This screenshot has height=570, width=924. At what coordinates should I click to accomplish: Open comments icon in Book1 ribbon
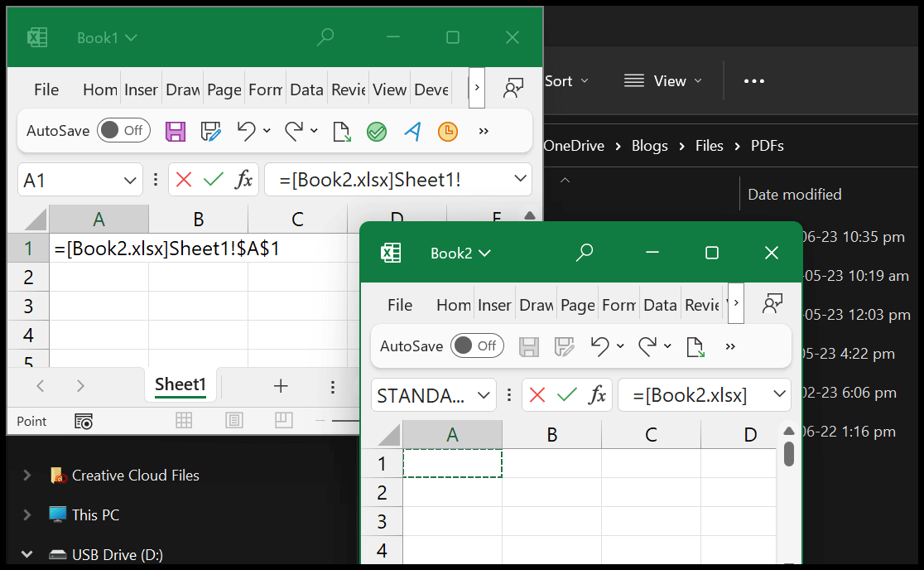[x=513, y=89]
